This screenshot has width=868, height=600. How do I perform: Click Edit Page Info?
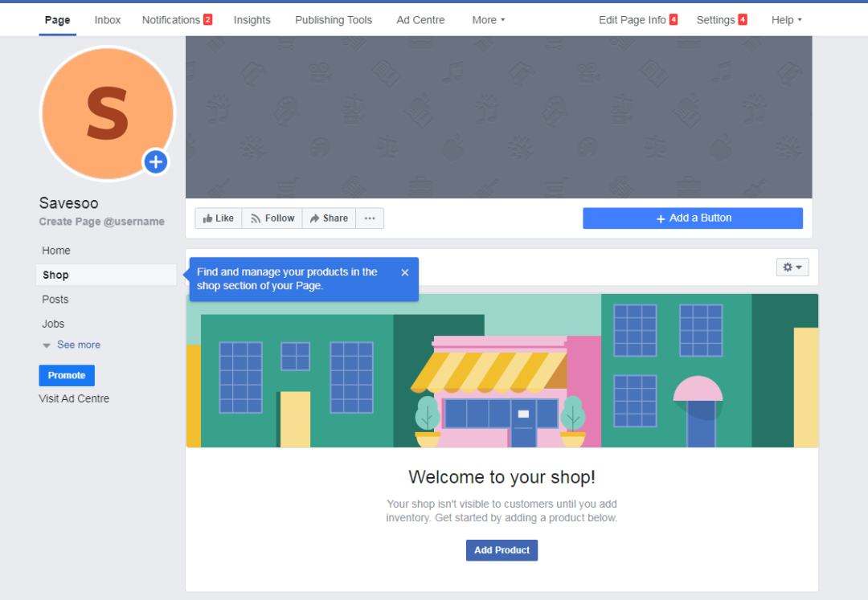click(637, 20)
